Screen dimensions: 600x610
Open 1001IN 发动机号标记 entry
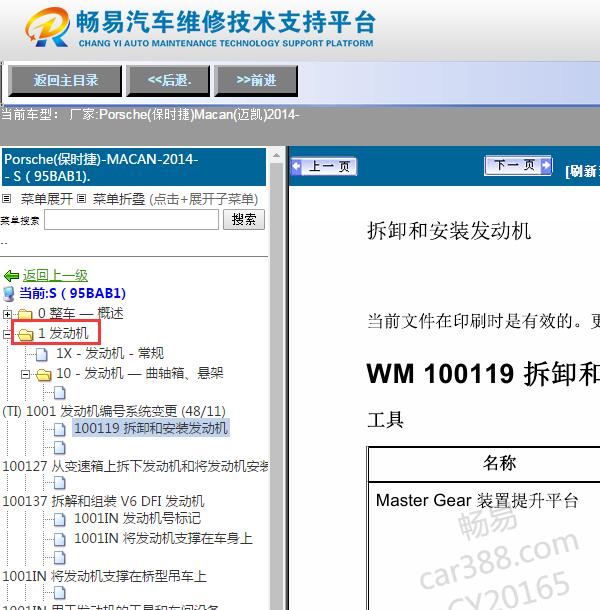(138, 518)
